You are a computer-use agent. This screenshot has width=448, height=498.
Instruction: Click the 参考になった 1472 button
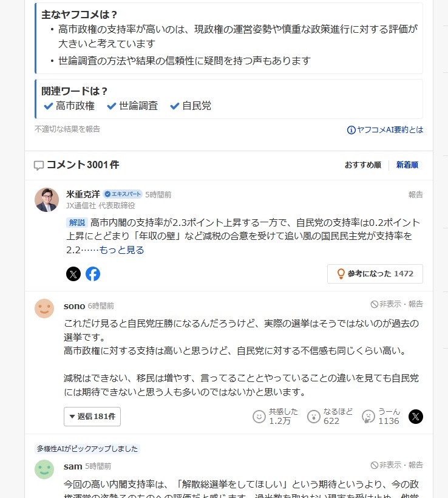375,274
